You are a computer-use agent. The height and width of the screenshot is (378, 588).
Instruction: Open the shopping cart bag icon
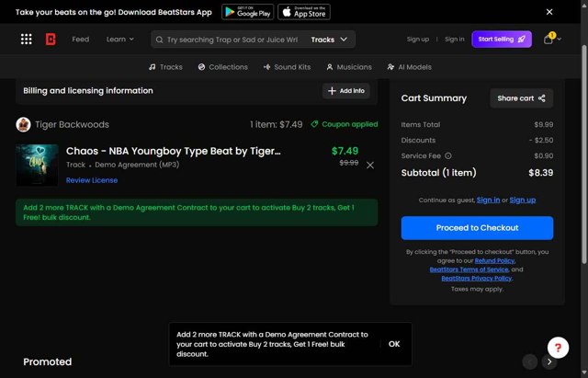click(x=548, y=39)
